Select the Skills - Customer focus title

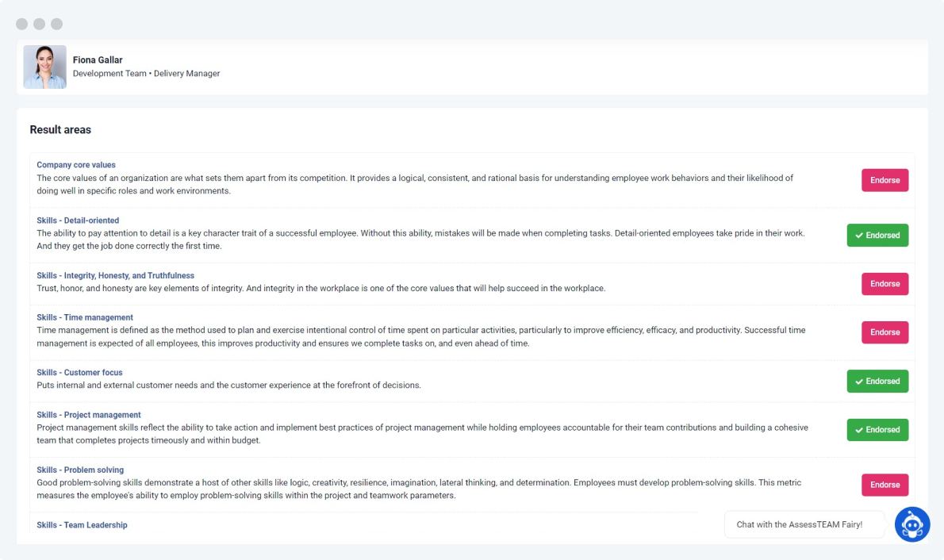click(x=79, y=372)
